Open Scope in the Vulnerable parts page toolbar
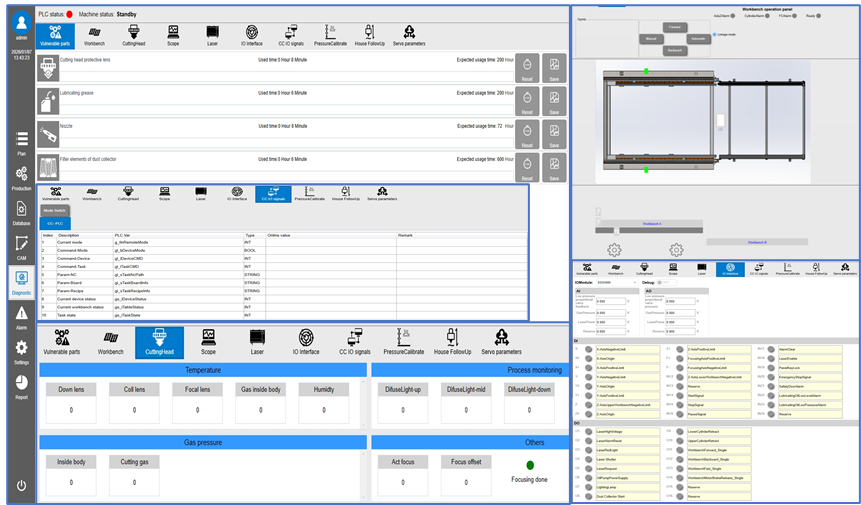This screenshot has height=505, width=861. (173, 36)
